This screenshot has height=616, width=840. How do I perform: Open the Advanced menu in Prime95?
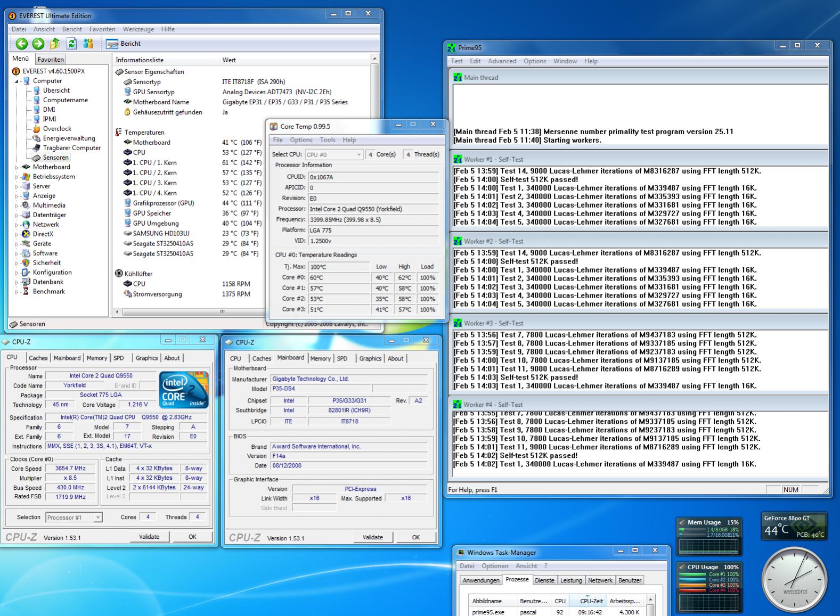[502, 61]
